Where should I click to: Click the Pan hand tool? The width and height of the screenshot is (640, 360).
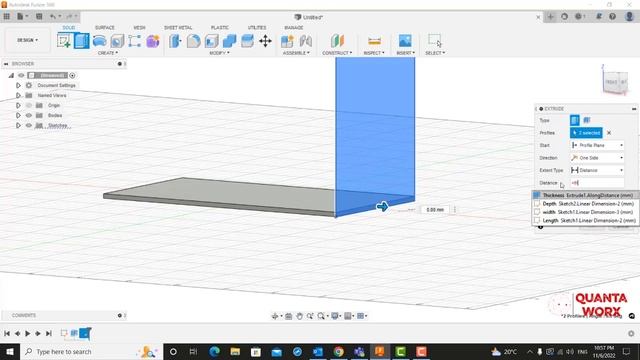(x=300, y=316)
